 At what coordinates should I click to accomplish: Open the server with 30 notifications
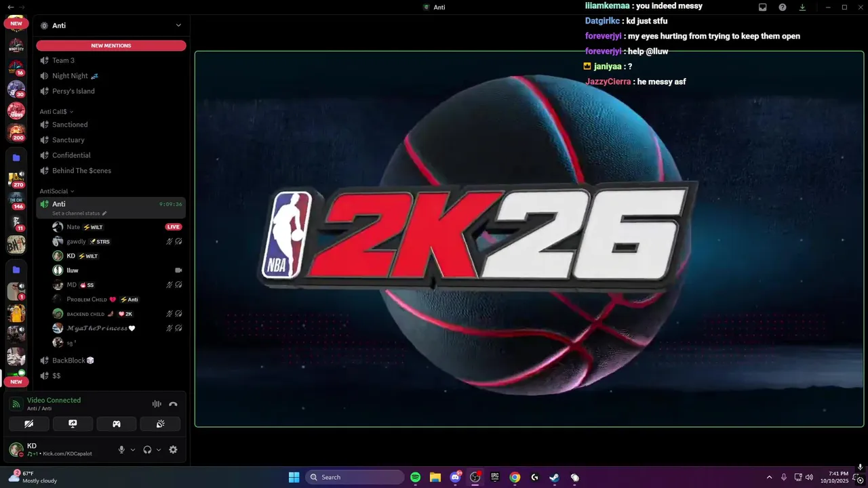coord(16,89)
